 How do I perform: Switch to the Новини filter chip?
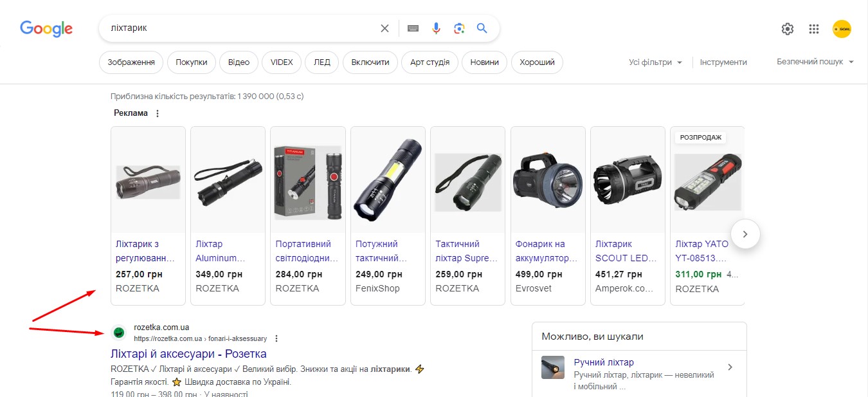pyautogui.click(x=484, y=62)
